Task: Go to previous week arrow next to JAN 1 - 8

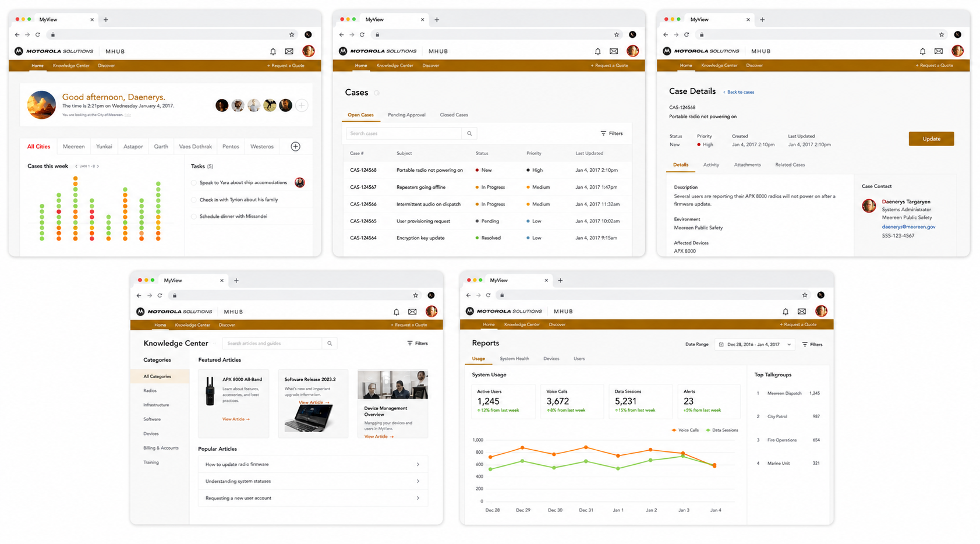Action: 76,167
